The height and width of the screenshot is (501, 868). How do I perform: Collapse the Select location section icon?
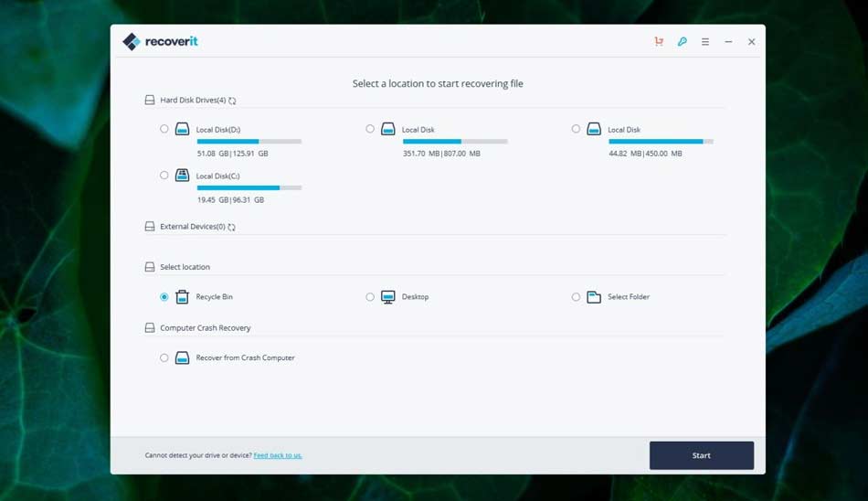[x=150, y=267]
